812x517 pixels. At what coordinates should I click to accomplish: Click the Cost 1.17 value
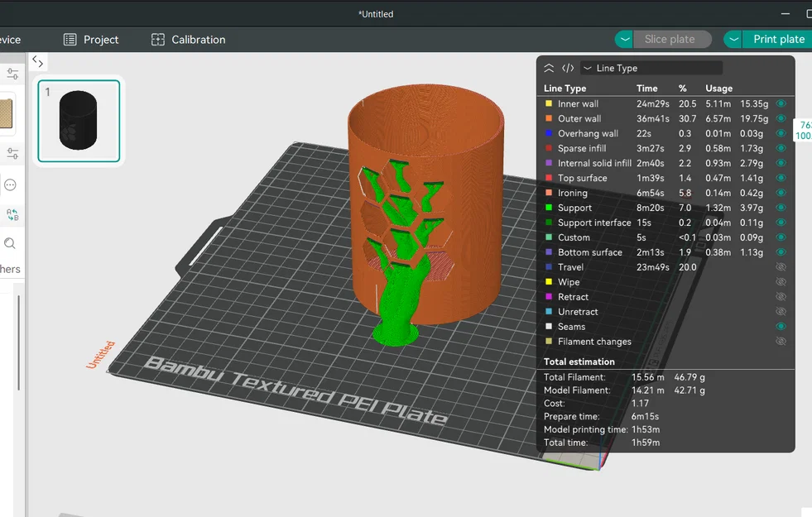click(x=640, y=403)
